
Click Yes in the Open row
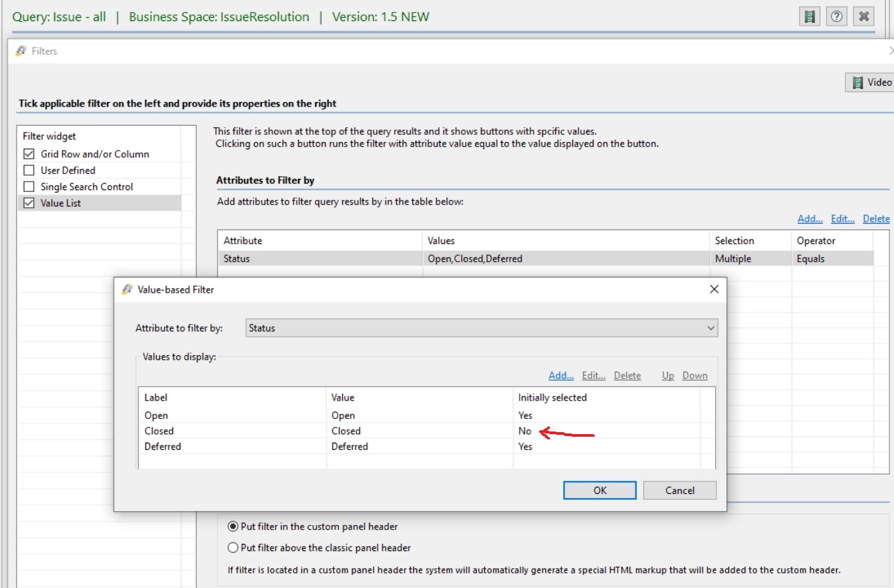pos(525,415)
